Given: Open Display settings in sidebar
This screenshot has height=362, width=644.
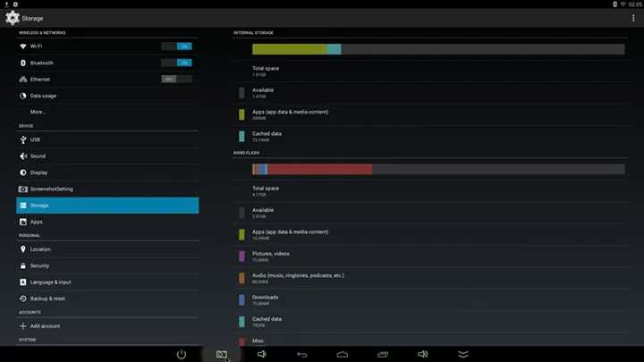Looking at the screenshot, I should pyautogui.click(x=107, y=173).
